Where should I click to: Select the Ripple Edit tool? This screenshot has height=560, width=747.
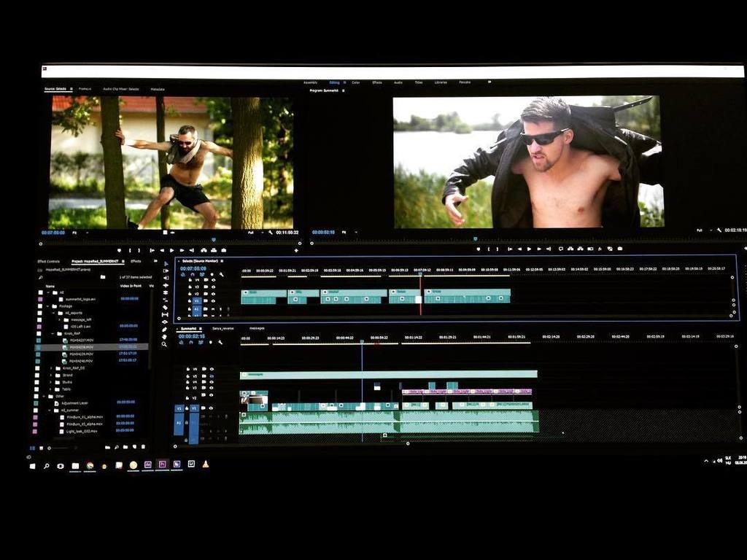coord(165,285)
